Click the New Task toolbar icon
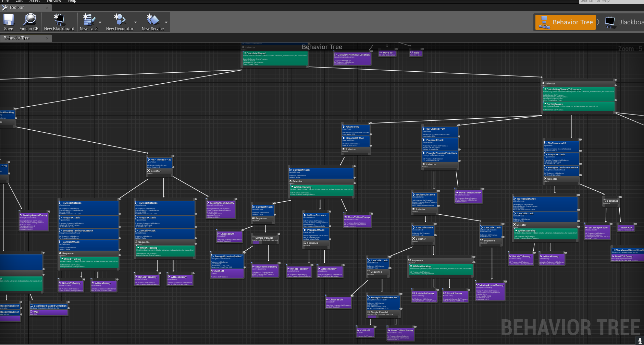 point(89,22)
